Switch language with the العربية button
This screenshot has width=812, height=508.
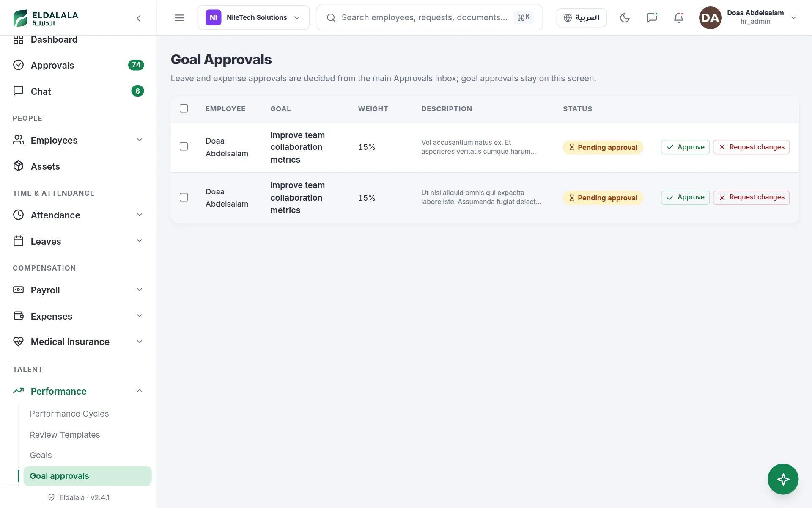tap(582, 18)
